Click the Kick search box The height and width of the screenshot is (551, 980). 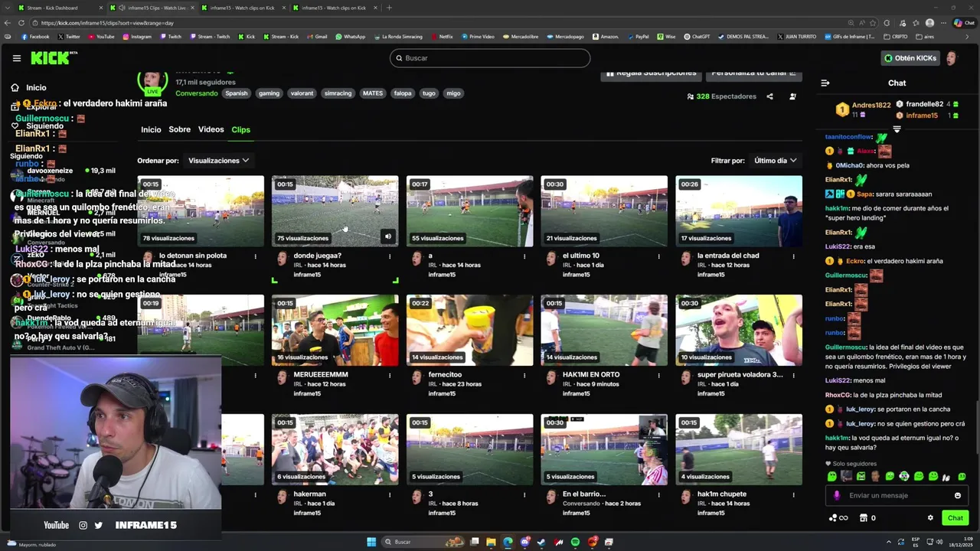pyautogui.click(x=490, y=58)
